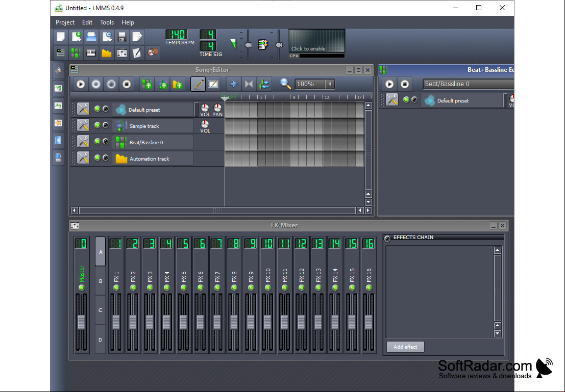This screenshot has width=565, height=392.
Task: Export the current project
Action: [137, 37]
